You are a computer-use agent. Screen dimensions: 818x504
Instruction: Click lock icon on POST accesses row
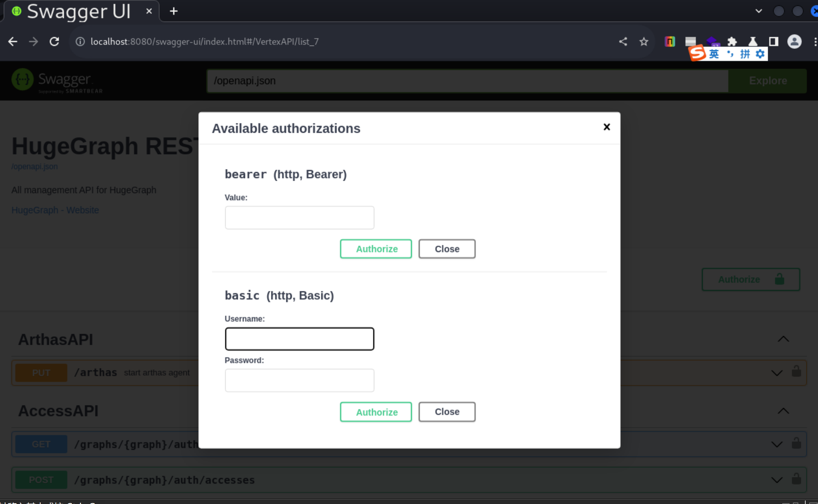[796, 479]
